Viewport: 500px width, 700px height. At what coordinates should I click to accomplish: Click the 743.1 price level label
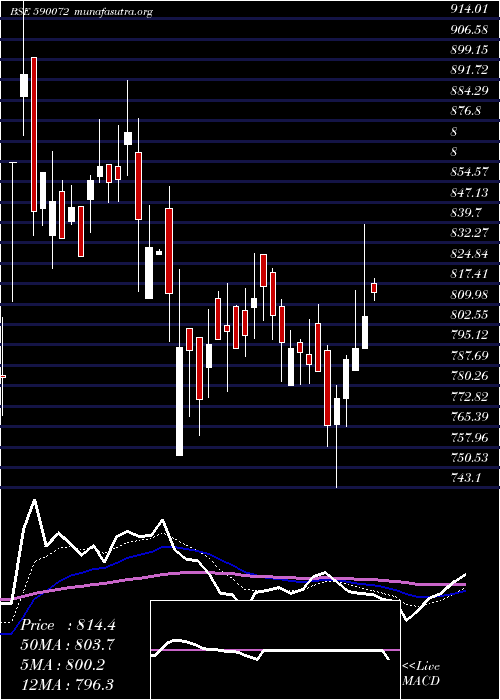465,478
